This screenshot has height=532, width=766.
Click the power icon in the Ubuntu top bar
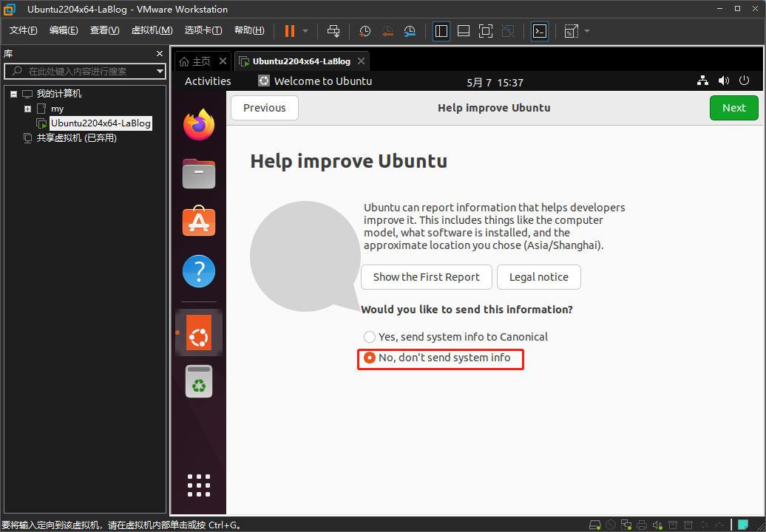[x=744, y=81]
